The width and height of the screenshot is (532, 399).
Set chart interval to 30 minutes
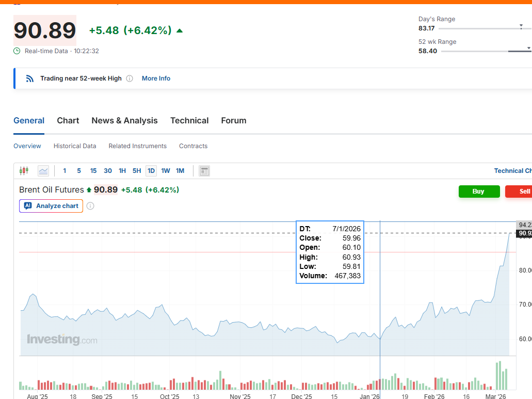pyautogui.click(x=108, y=171)
